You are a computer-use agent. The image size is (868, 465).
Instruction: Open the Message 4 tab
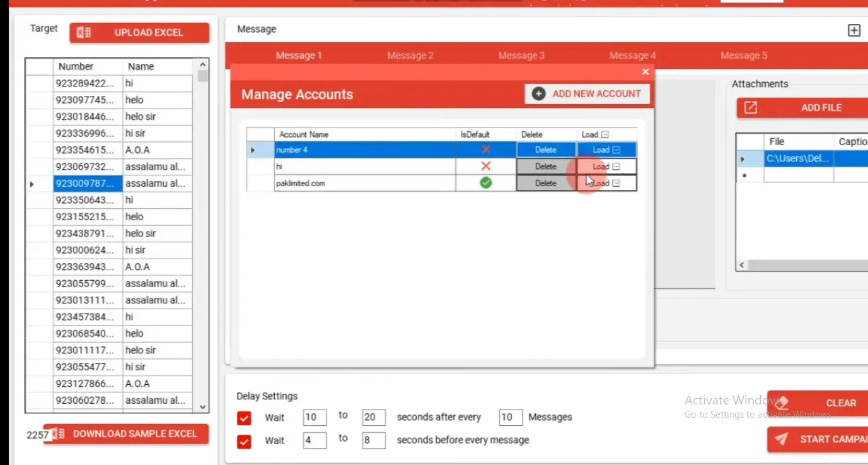[632, 56]
